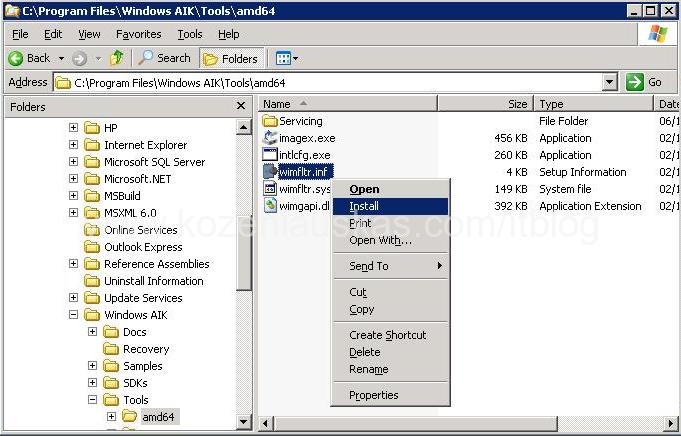Click the amd64 folder icon in tree

130,417
